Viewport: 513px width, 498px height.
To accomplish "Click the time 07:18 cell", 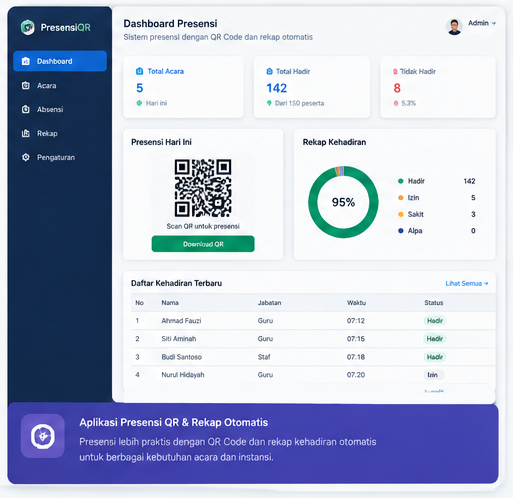I will pos(356,357).
